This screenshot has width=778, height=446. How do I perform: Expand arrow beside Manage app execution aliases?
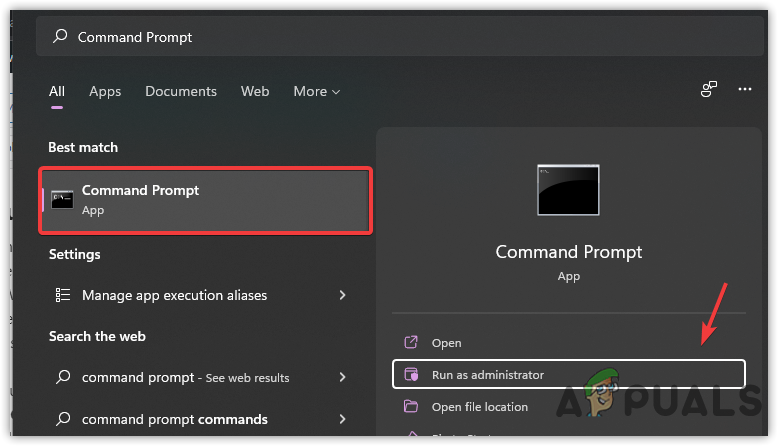(x=343, y=295)
